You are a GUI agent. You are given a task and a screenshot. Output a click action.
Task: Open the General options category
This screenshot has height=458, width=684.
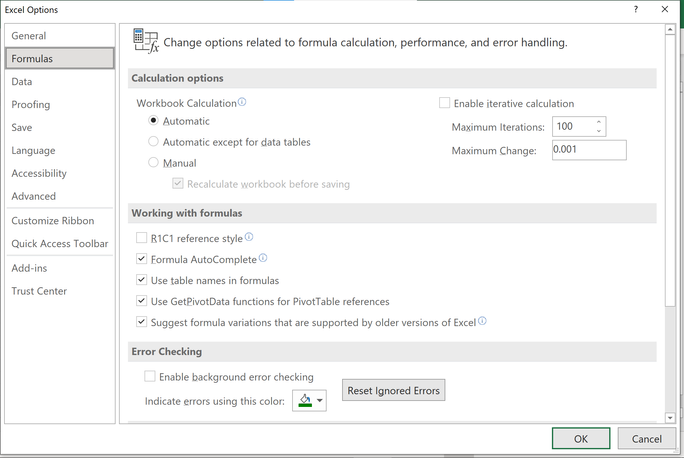point(60,36)
